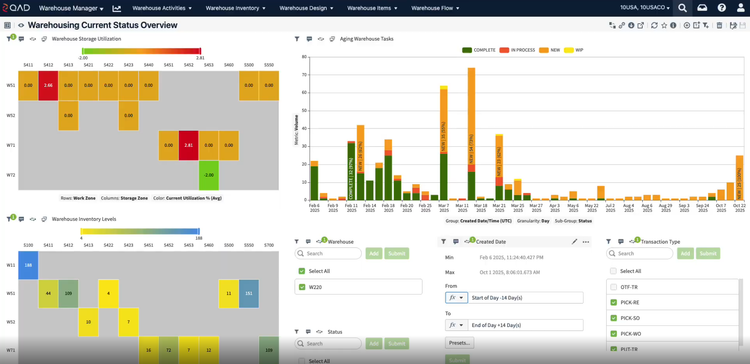Open the global search magnifier icon
Viewport: 750px width, 364px height.
coord(683,8)
